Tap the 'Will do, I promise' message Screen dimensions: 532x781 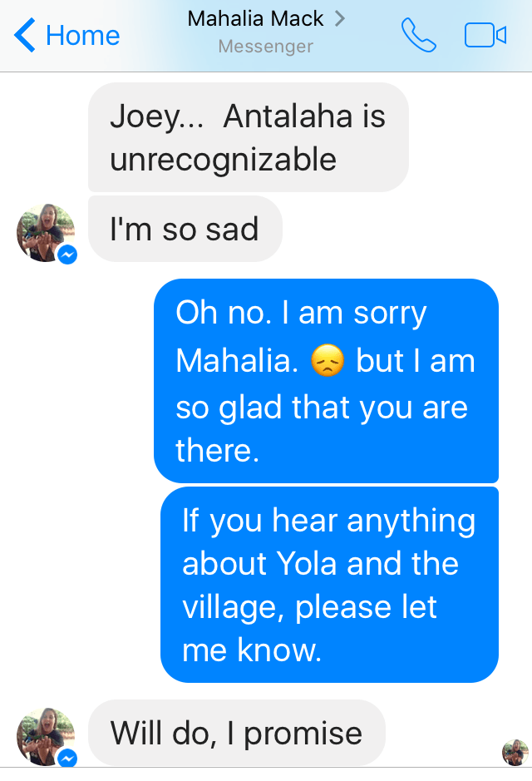(x=235, y=734)
